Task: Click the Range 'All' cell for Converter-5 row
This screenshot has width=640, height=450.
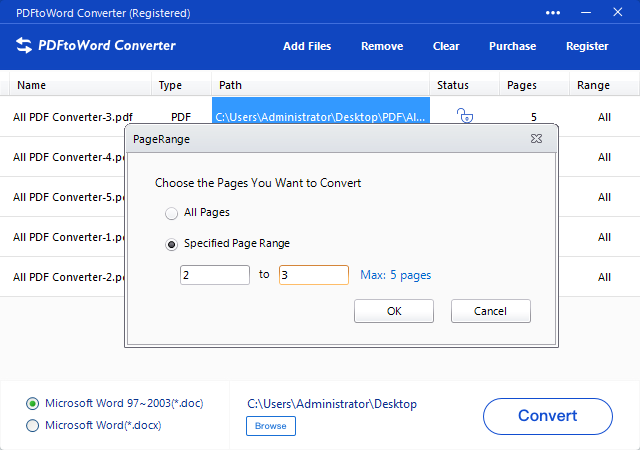Action: [x=604, y=197]
